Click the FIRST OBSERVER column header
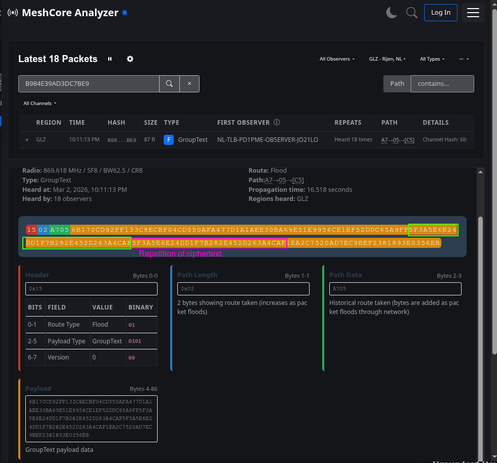 (x=243, y=123)
